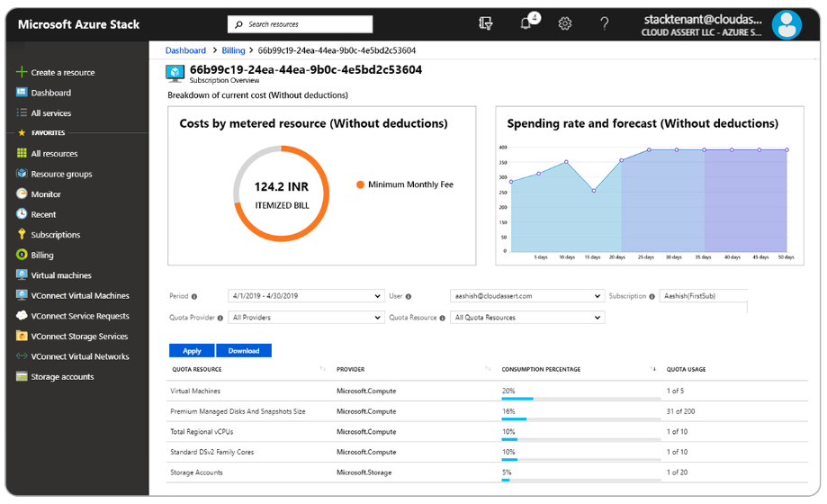
Task: Expand the User email dropdown
Action: [526, 296]
